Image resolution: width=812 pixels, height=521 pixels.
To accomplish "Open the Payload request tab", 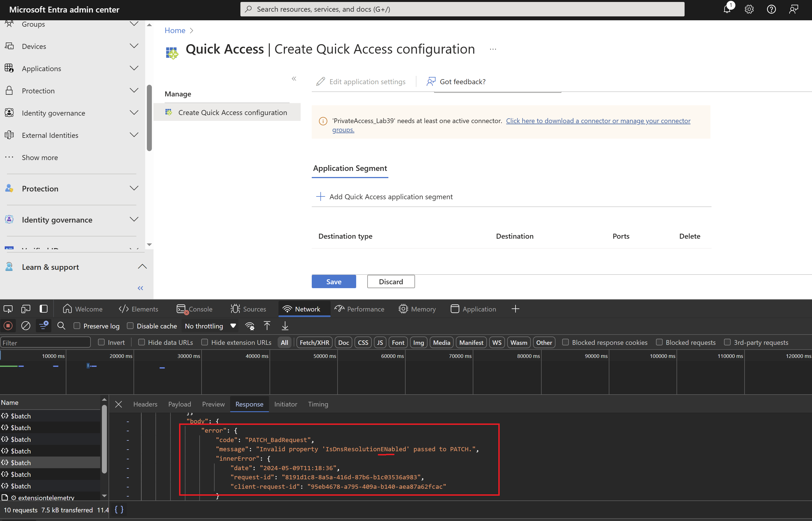I will (179, 404).
